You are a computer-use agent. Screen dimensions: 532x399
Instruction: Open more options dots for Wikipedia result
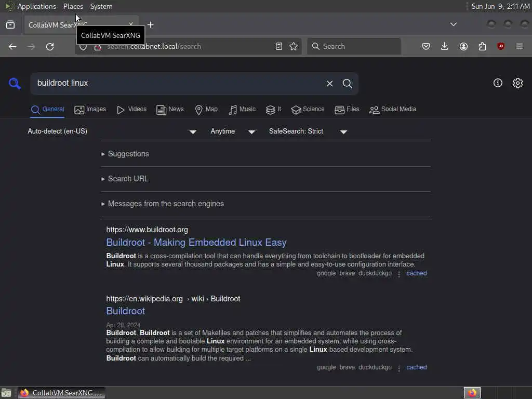(x=399, y=368)
